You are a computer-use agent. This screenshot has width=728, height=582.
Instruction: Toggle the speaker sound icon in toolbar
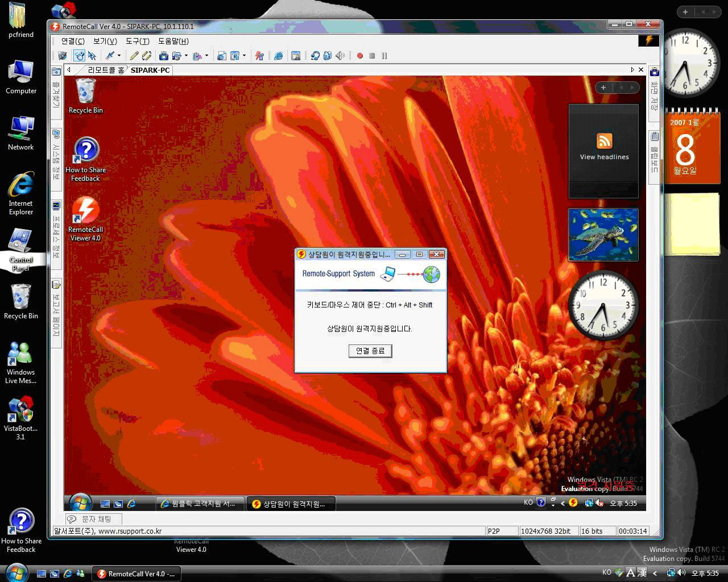pyautogui.click(x=340, y=56)
